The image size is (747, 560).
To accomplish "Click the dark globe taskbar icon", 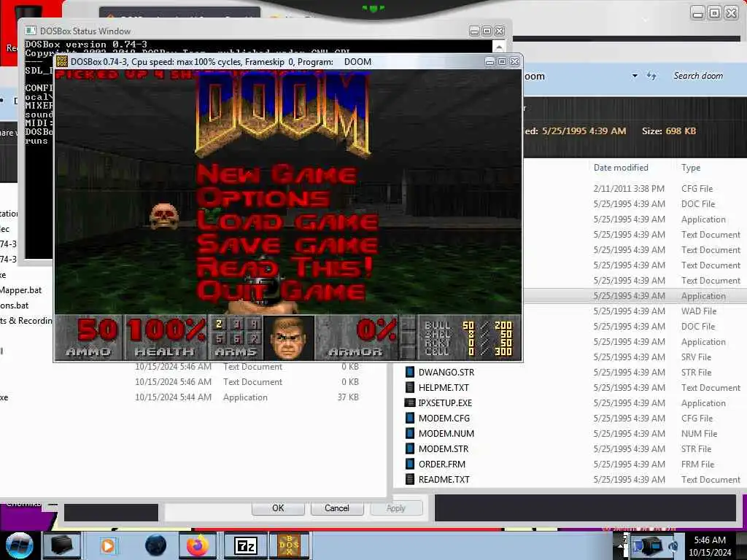I will (155, 545).
